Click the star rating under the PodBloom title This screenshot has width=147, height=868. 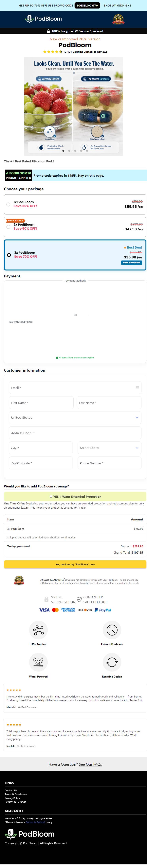(53, 52)
